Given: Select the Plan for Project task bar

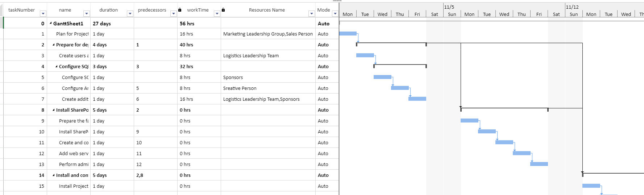Looking at the screenshot, I should 348,34.
